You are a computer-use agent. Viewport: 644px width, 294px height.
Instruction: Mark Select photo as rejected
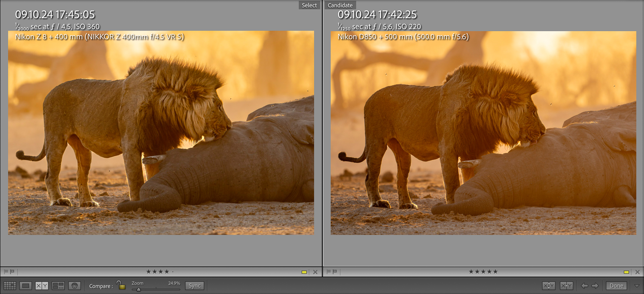[x=12, y=272]
